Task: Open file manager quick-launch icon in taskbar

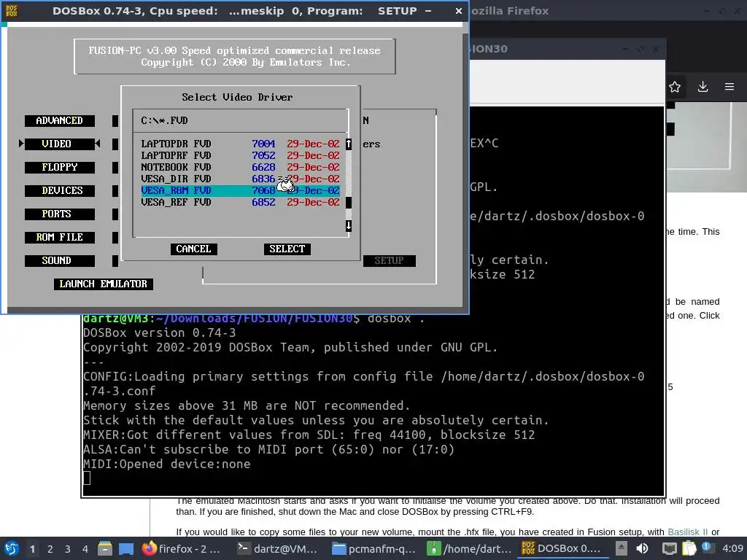Action: 105,548
